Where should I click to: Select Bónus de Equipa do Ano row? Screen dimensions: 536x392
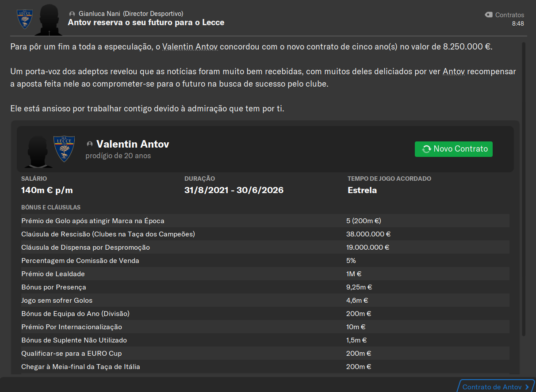[265, 313]
